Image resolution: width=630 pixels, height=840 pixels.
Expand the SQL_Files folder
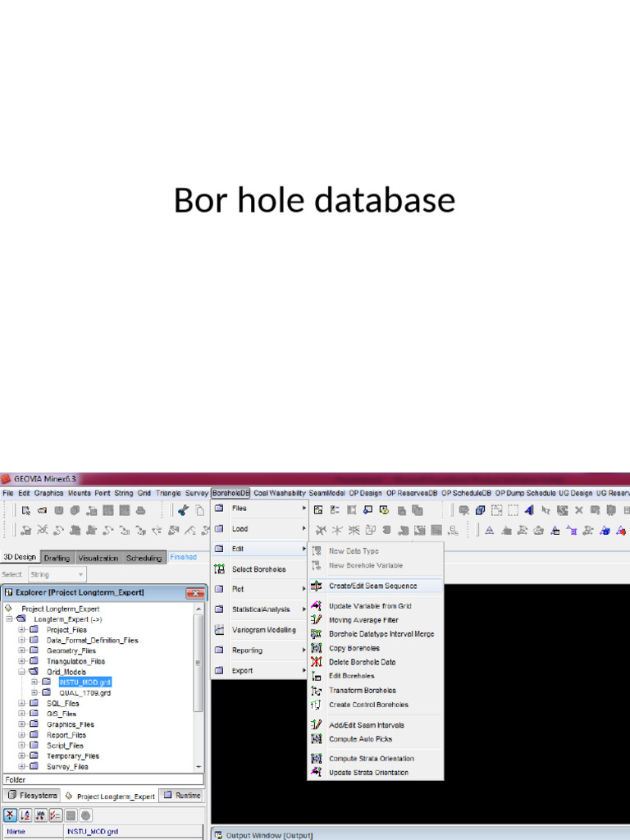(22, 703)
